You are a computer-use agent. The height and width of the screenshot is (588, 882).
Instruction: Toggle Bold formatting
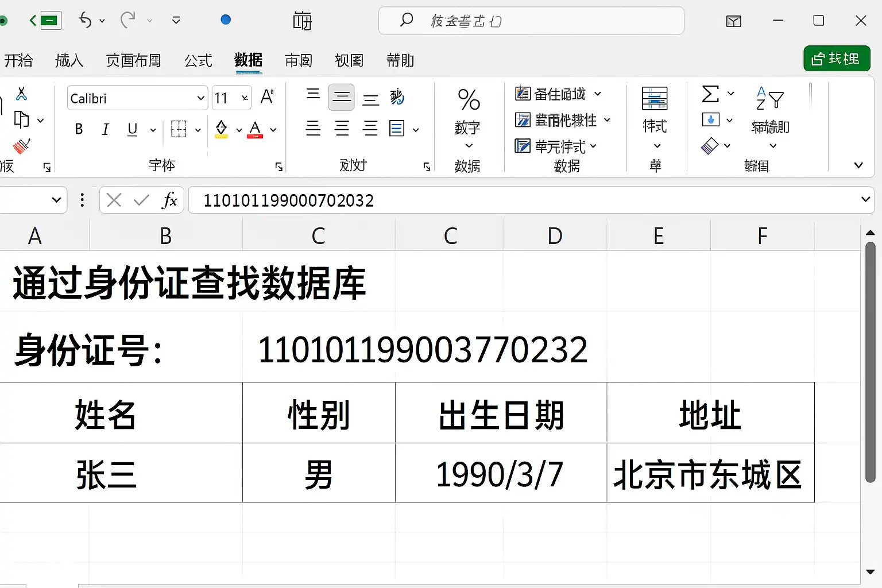click(x=79, y=129)
